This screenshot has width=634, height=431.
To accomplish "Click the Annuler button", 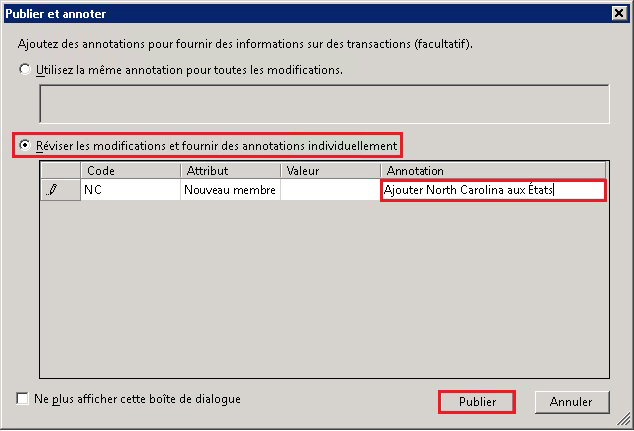I will 571,402.
